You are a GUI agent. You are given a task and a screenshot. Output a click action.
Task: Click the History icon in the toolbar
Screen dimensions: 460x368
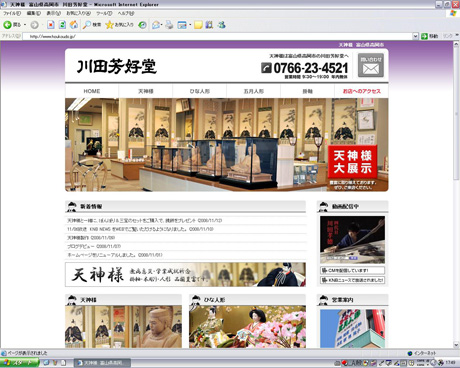142,25
